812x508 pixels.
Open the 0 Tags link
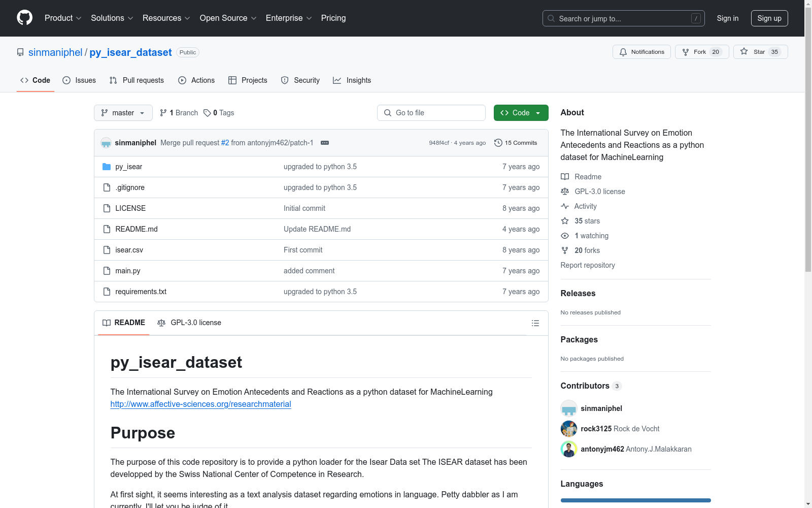pyautogui.click(x=219, y=113)
